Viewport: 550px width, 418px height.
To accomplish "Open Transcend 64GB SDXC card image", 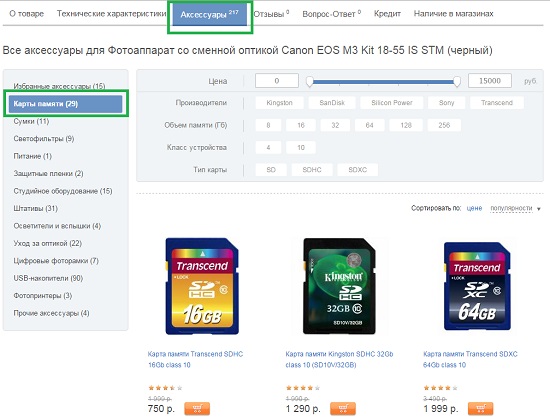I will point(477,286).
